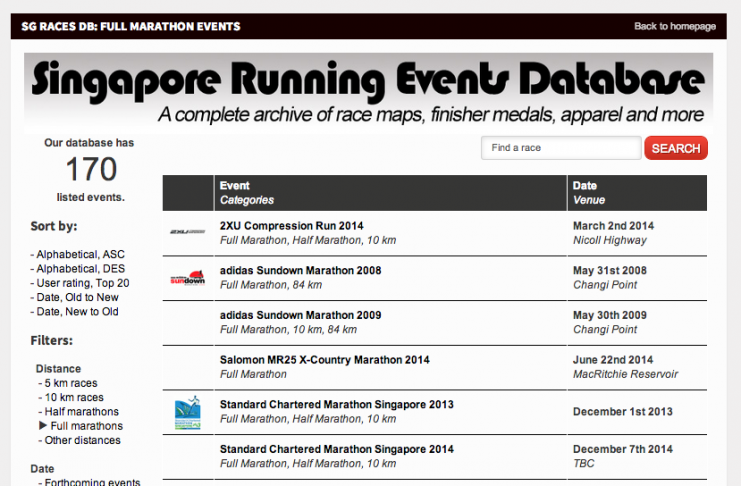
Task: Click the 'Full Marathon, 84 km' categories text
Action: tap(271, 285)
